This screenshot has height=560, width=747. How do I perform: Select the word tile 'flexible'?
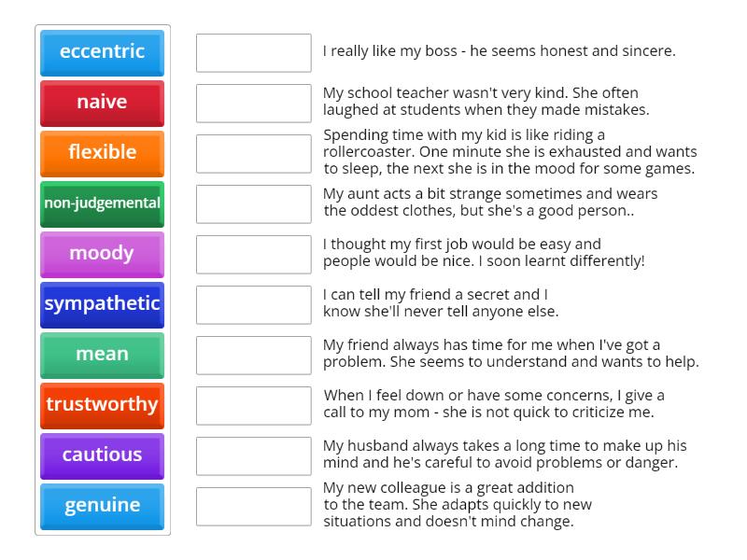pyautogui.click(x=101, y=153)
